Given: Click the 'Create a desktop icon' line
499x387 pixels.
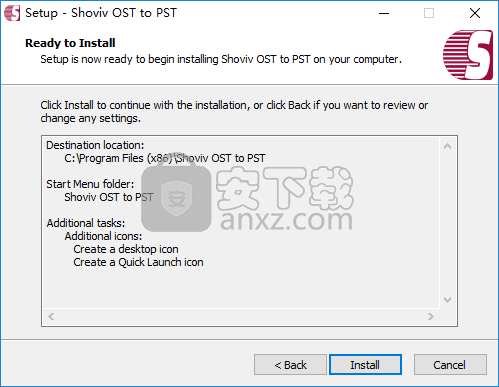Looking at the screenshot, I should coord(126,249).
